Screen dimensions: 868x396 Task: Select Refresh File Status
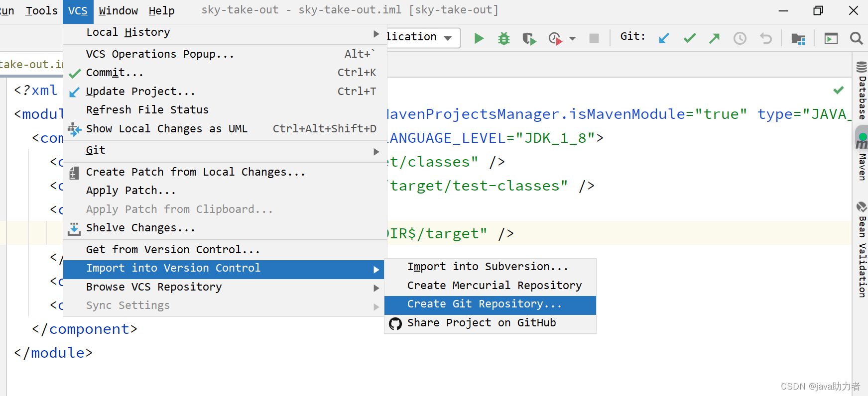click(225, 110)
